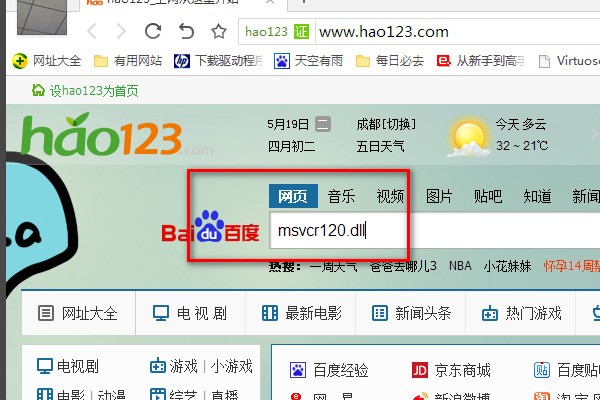Click the 最新电影 category button
Viewport: 600px width, 400px height.
pyautogui.click(x=300, y=313)
